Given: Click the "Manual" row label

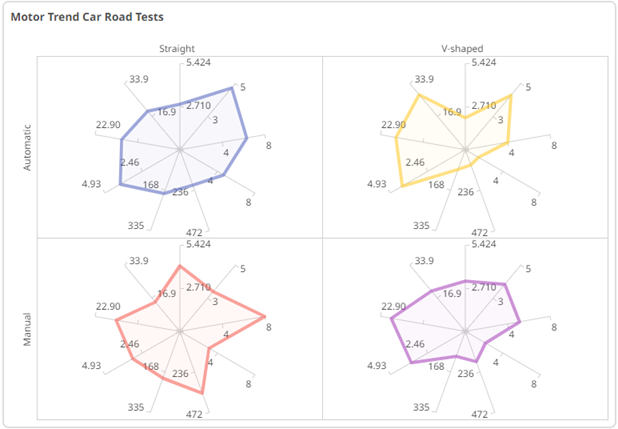Looking at the screenshot, I should coord(27,329).
